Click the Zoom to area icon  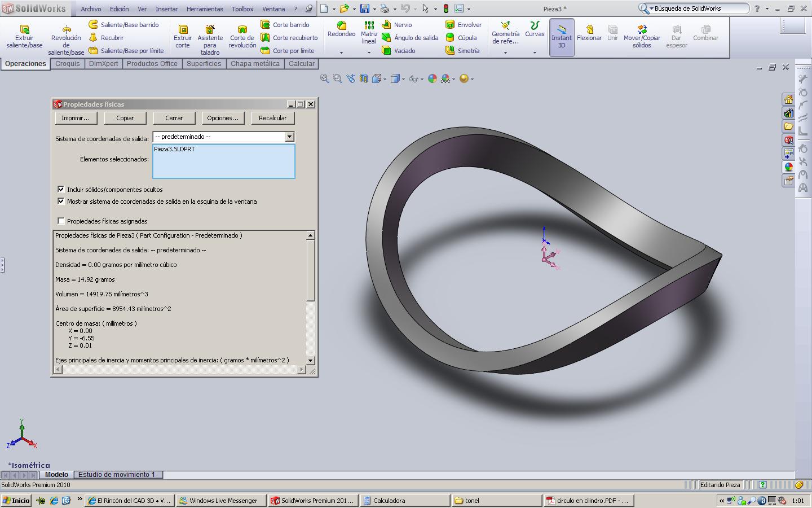pos(338,79)
